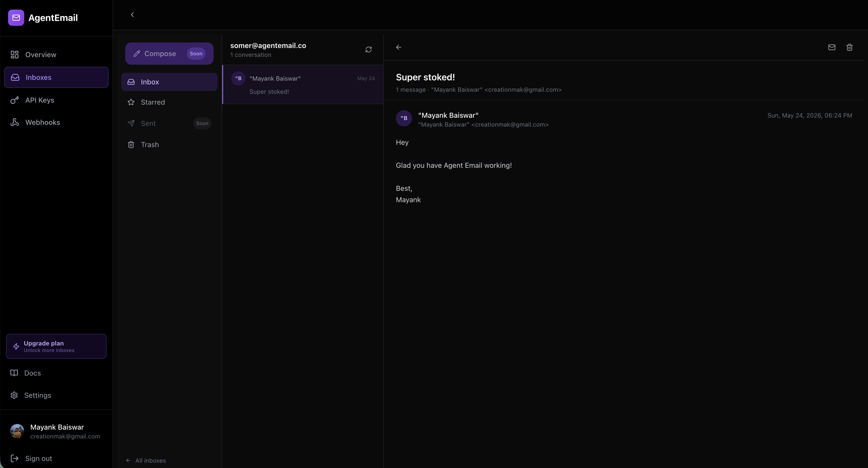Open Webhooks page
Screen dimensions: 868x468
pos(56,122)
